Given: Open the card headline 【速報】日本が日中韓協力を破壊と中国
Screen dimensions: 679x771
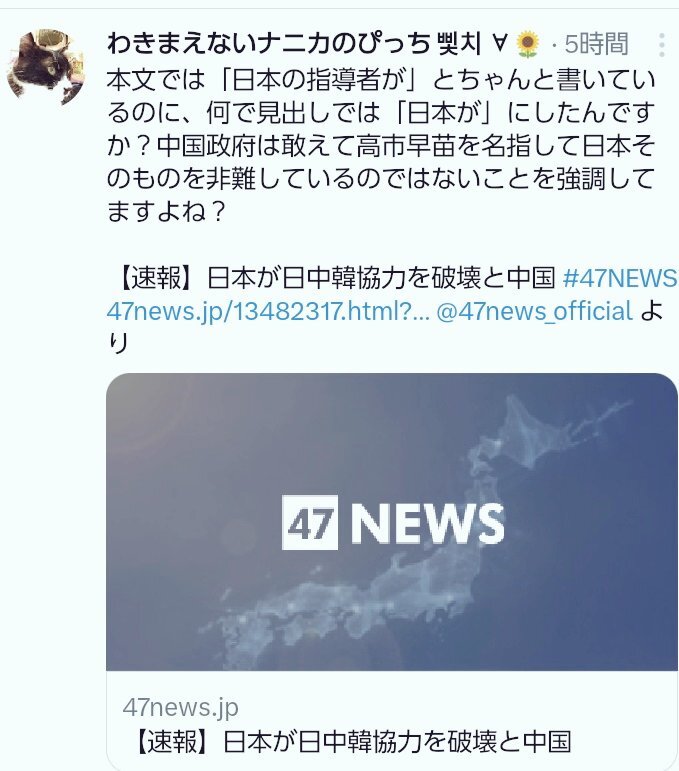Looking at the screenshot, I should coord(353,742).
